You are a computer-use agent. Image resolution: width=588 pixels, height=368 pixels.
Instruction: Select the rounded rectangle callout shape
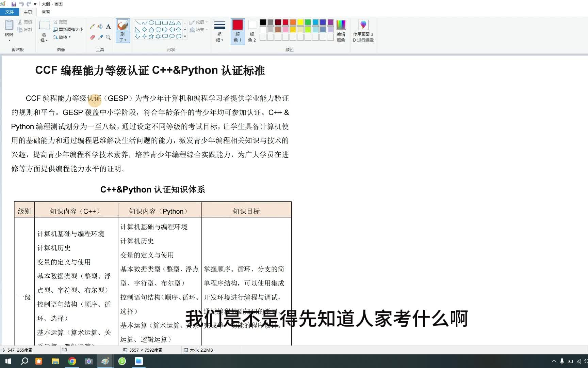click(165, 36)
